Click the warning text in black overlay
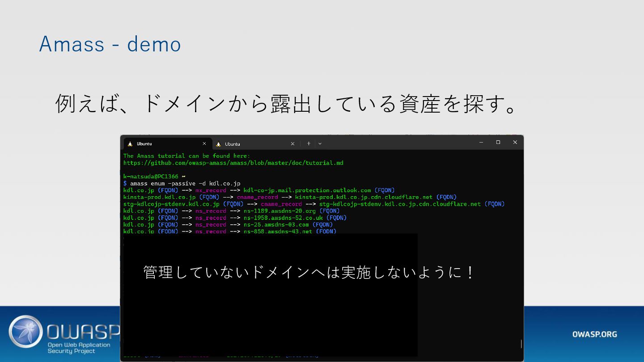 click(309, 272)
